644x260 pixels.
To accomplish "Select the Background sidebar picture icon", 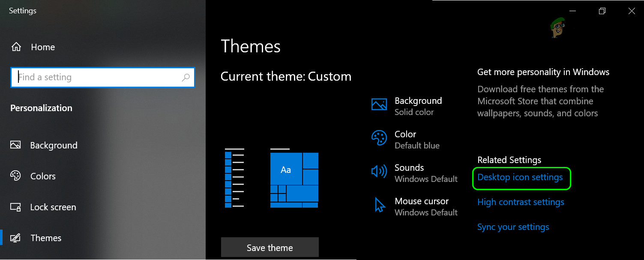I will 15,145.
